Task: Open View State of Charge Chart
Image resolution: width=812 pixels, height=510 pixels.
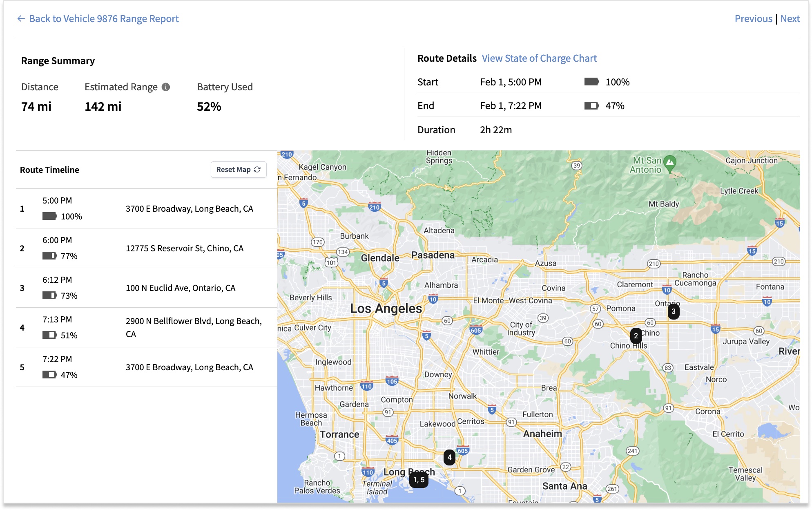Action: tap(539, 58)
